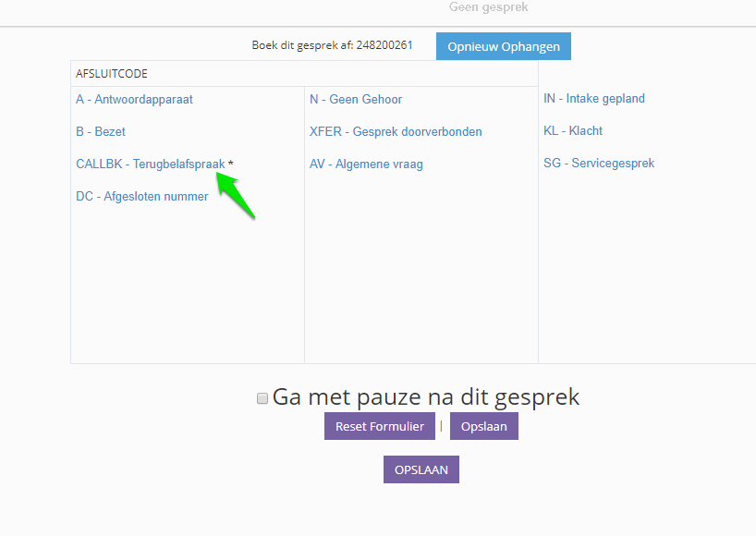
Task: Pick DC - Afgesloten nummer code
Action: tap(141, 197)
